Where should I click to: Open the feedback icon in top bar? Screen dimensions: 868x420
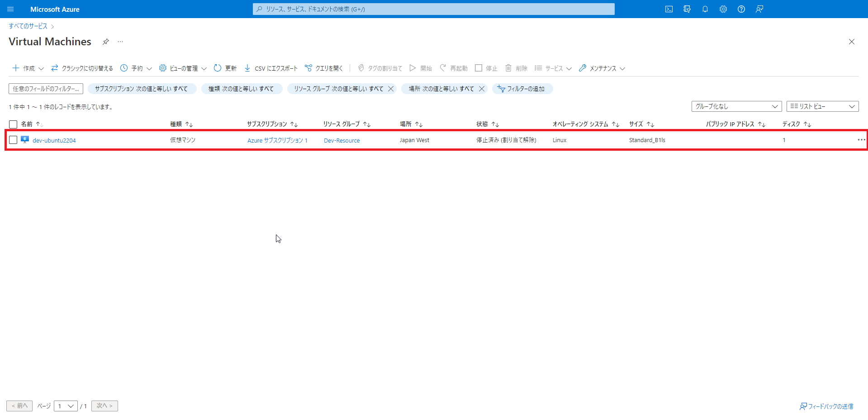(759, 9)
